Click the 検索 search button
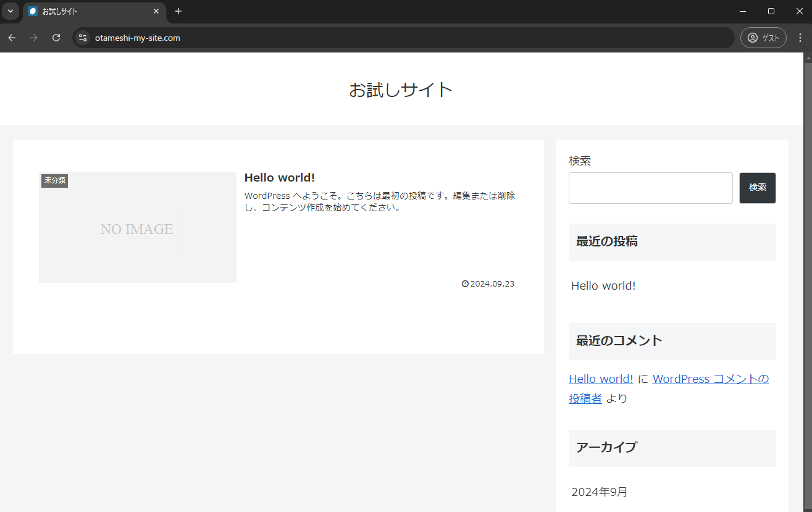The width and height of the screenshot is (812, 512). pos(758,188)
